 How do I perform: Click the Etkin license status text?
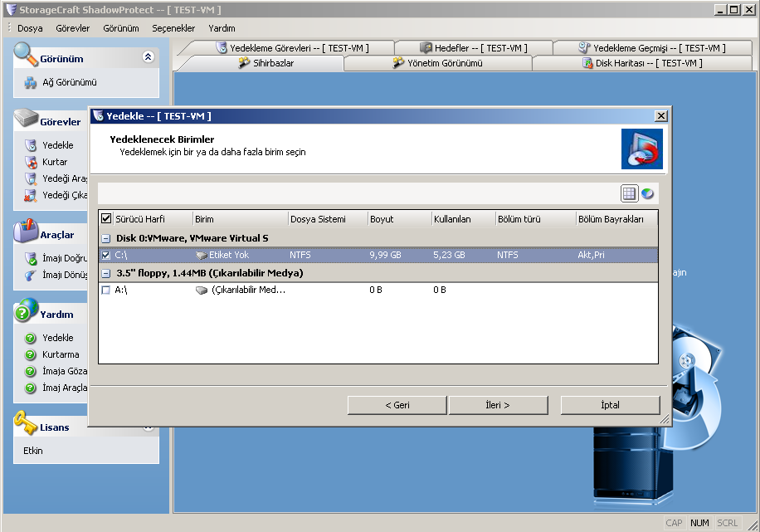[33, 451]
